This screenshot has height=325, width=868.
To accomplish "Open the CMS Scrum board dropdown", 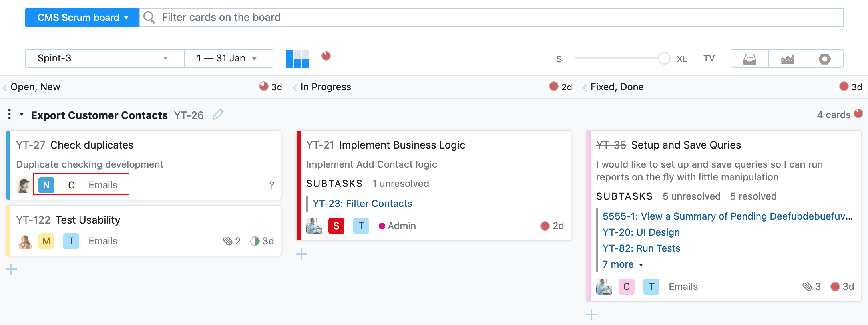I will pos(82,18).
